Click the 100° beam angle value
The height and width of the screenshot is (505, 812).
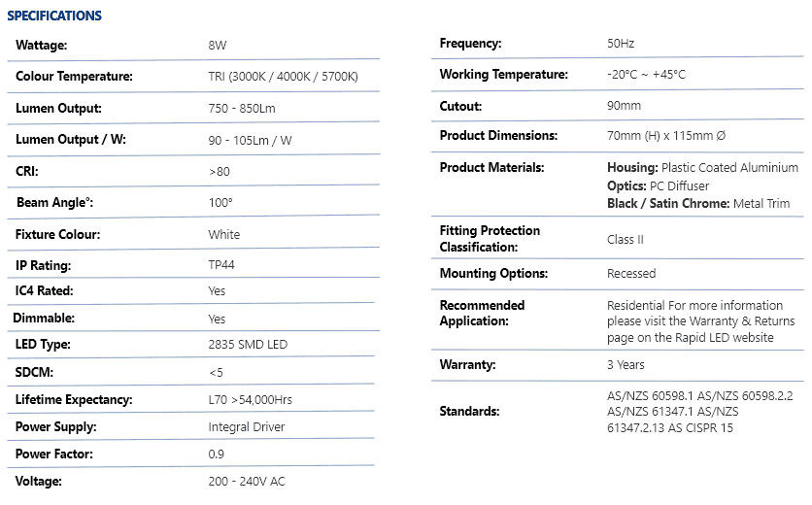[x=220, y=203]
